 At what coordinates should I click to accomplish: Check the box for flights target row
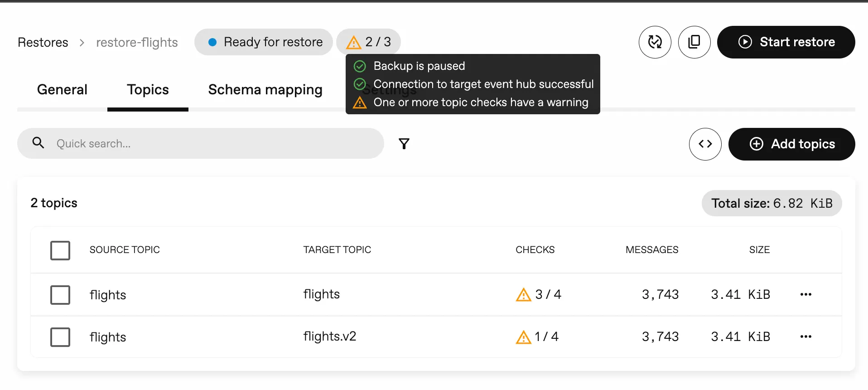[x=60, y=295]
